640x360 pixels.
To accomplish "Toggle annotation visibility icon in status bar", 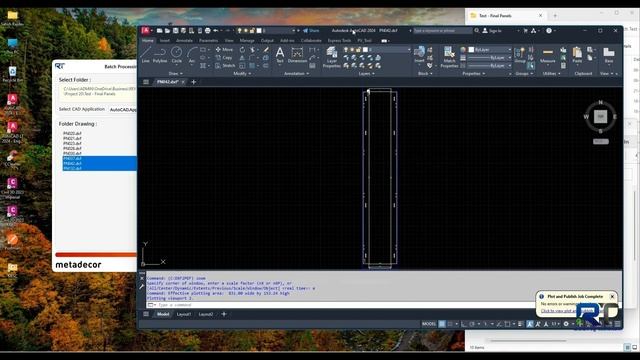I will pyautogui.click(x=529, y=324).
